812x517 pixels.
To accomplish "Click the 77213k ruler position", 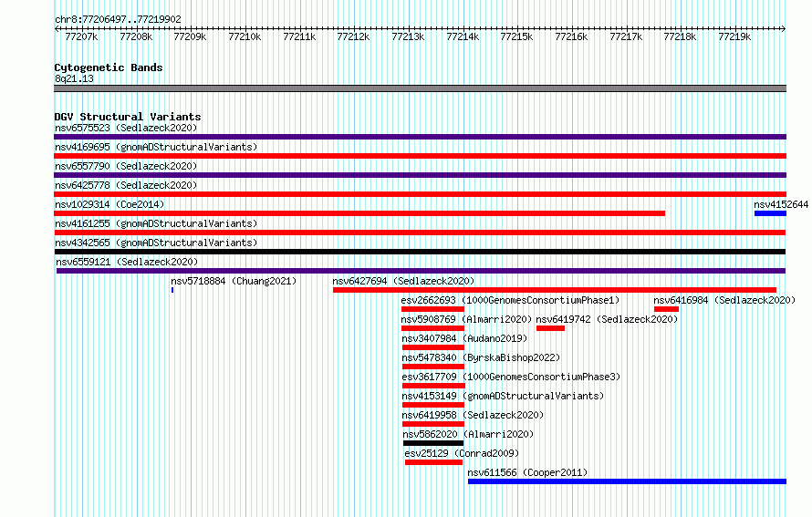I will point(408,36).
